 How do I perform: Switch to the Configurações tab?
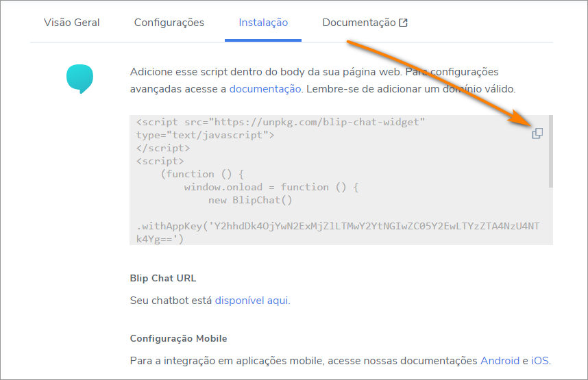tap(169, 23)
